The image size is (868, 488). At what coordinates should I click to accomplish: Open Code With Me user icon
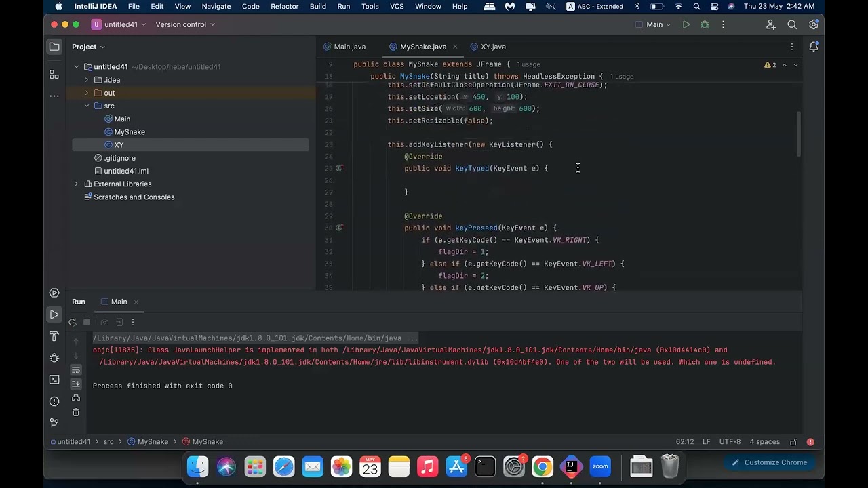point(770,24)
